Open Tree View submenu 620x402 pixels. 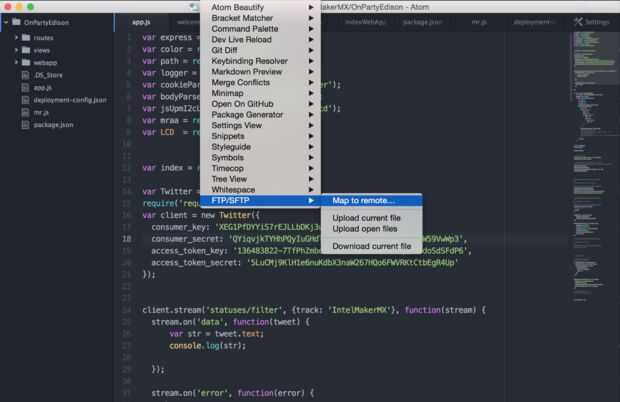coord(260,179)
